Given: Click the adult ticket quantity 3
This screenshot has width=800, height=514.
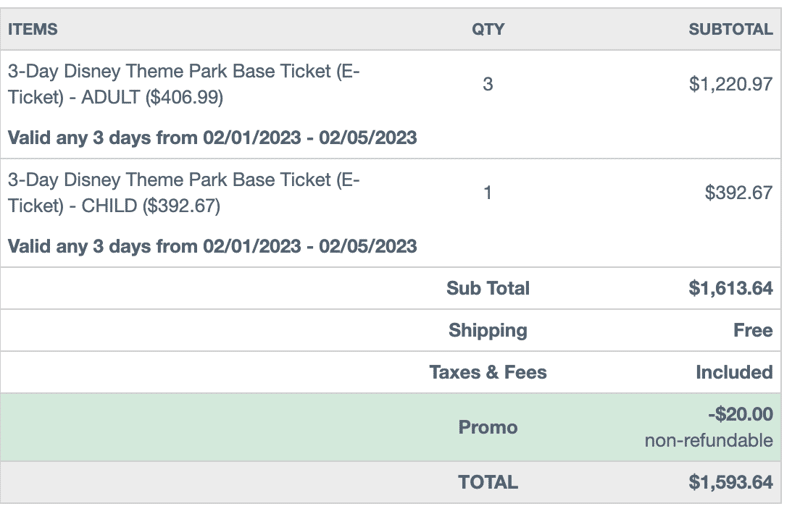Looking at the screenshot, I should click(487, 85).
